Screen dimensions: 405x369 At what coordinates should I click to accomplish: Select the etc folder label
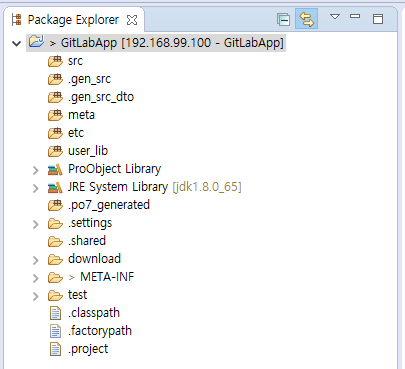click(x=76, y=133)
